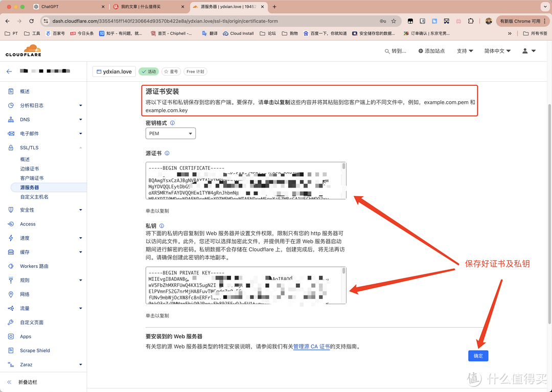Click the back arrow in sidebar
This screenshot has width=552, height=392.
point(9,72)
